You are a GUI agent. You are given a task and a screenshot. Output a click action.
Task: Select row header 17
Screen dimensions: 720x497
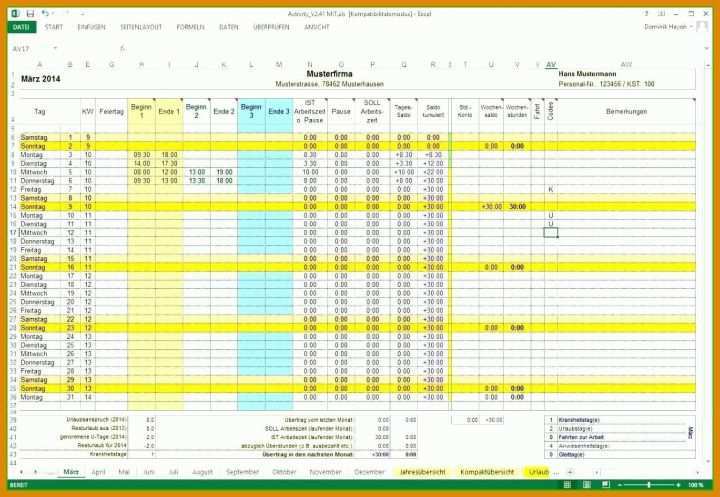[13, 233]
